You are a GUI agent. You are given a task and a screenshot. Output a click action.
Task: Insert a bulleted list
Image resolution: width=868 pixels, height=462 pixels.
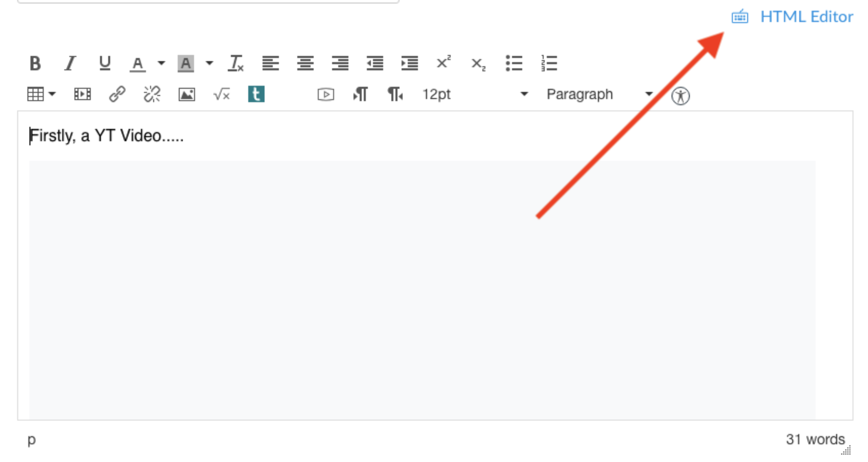[x=514, y=64]
